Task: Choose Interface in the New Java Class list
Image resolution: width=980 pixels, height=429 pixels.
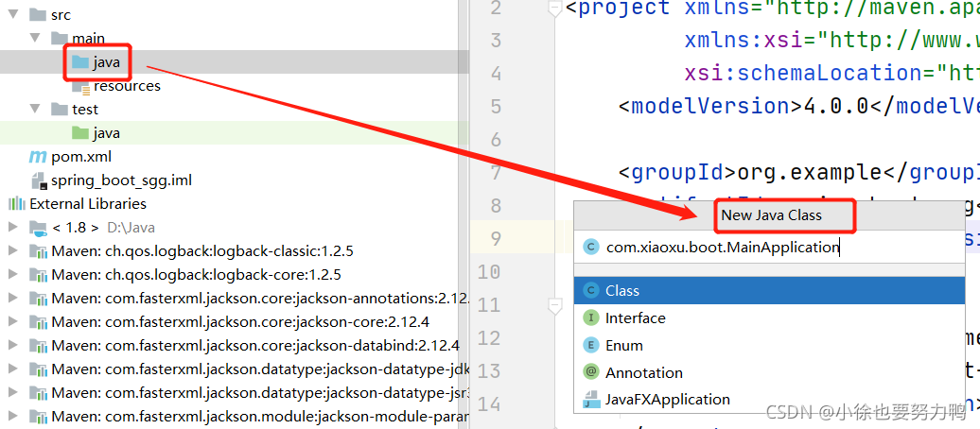Action: (x=769, y=317)
